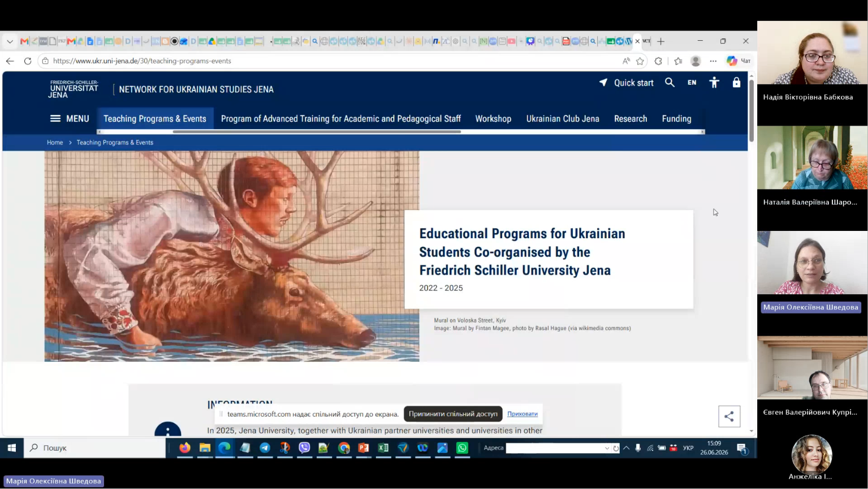The width and height of the screenshot is (868, 489).
Task: Click the Universität Jena logo
Action: coord(74,89)
